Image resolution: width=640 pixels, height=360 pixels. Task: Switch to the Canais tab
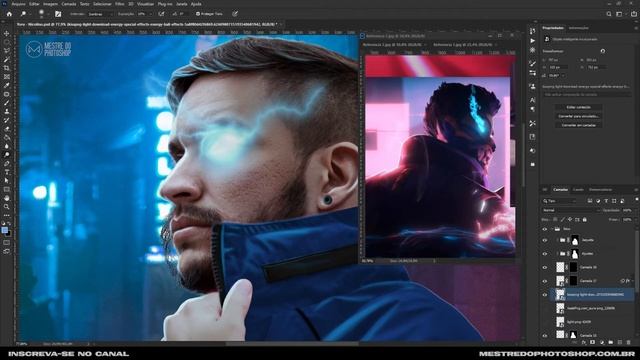coord(578,190)
